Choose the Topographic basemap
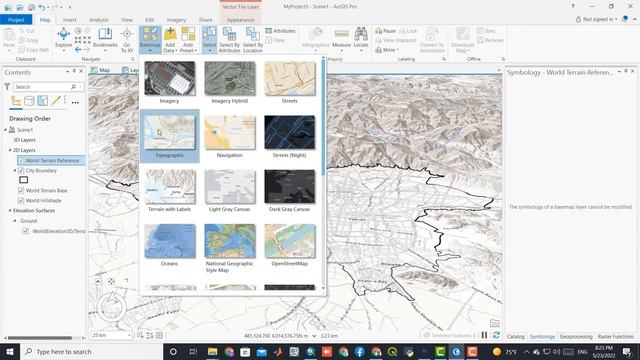The height and width of the screenshot is (360, 640). pos(169,136)
